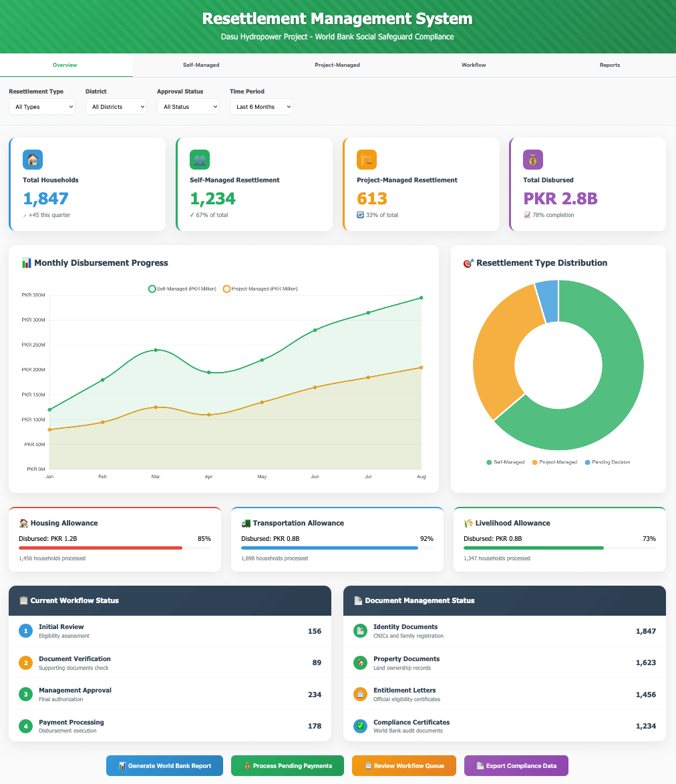Image resolution: width=676 pixels, height=784 pixels.
Task: Click the Entitlement Letters orange icon
Action: click(x=360, y=695)
